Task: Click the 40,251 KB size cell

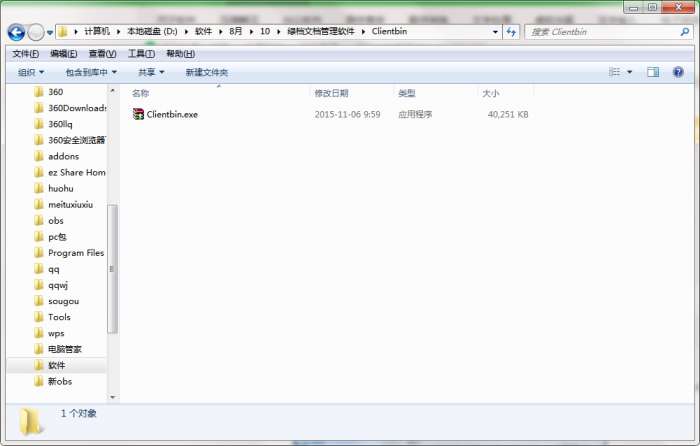Action: coord(508,115)
